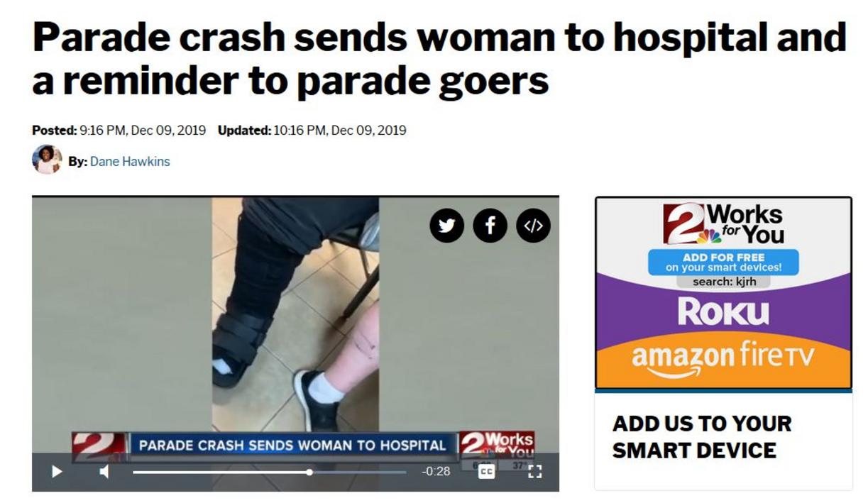Screen dimensions: 868x503
Task: Click the 2 Works for You ad logo
Action: 723,224
